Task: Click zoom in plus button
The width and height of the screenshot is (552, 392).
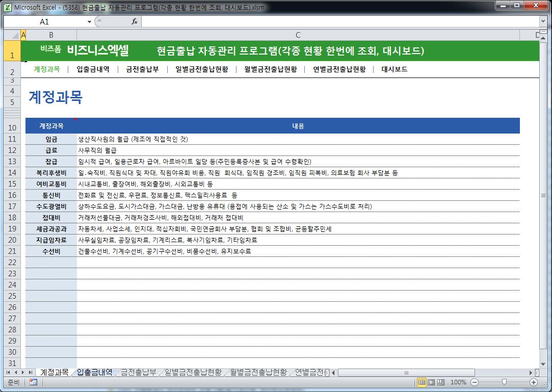Action: tap(534, 382)
